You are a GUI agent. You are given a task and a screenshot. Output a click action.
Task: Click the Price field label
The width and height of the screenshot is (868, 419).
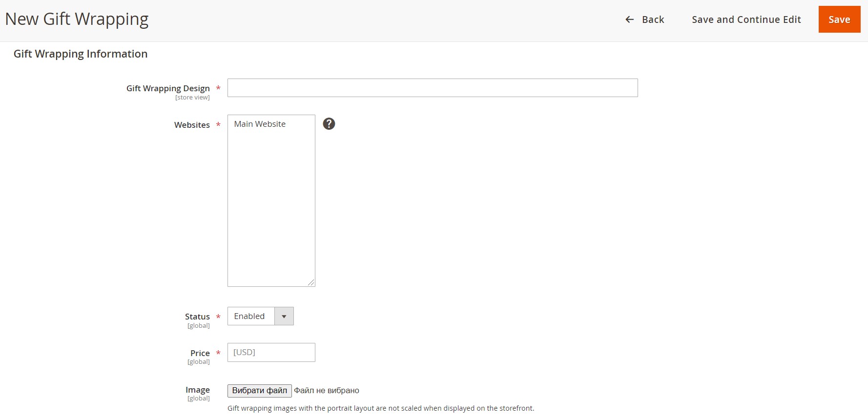pos(200,353)
